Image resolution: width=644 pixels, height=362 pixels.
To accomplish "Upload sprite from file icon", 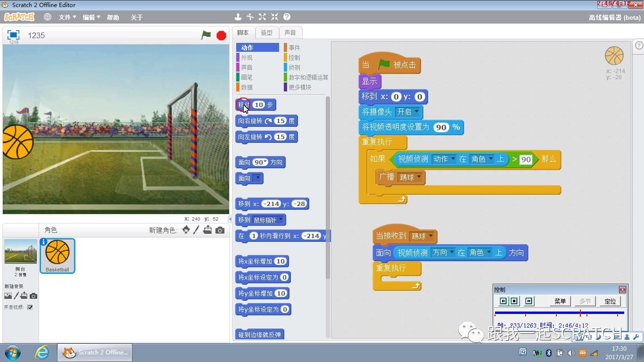I will 208,230.
